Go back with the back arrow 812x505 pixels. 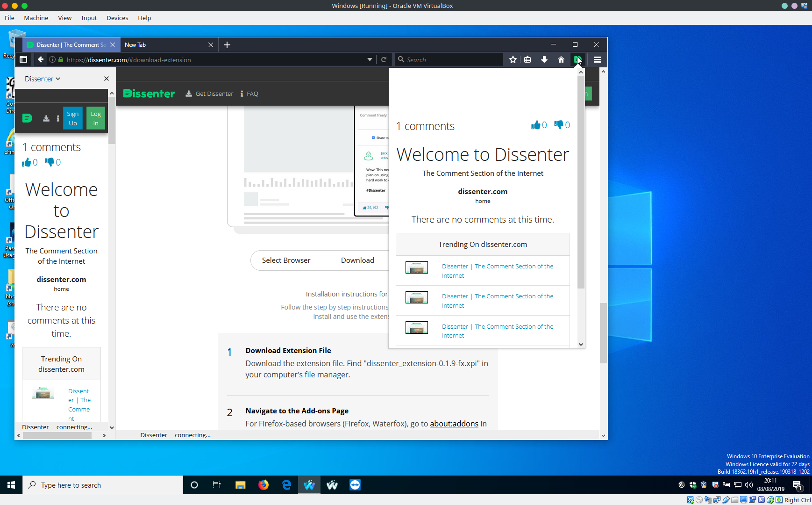41,59
